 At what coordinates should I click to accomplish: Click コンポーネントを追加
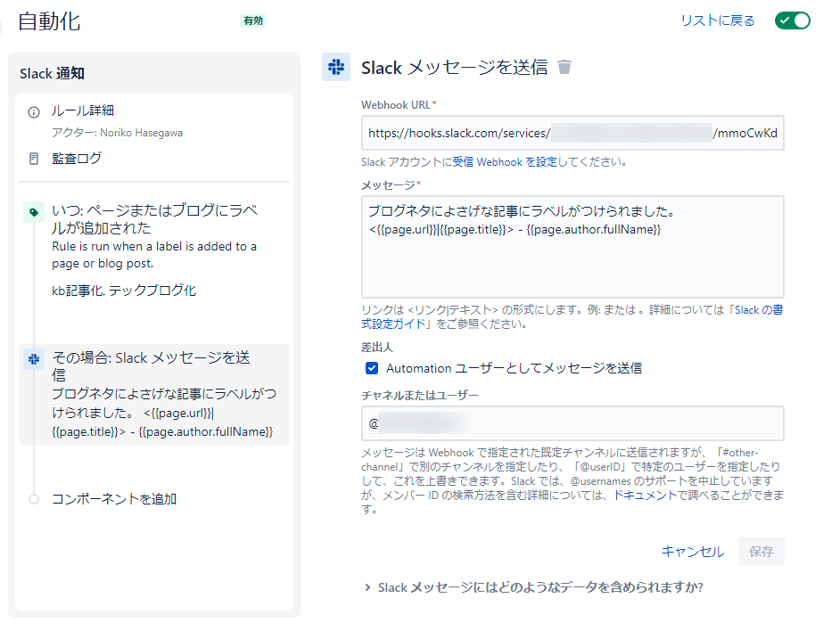coord(114,499)
